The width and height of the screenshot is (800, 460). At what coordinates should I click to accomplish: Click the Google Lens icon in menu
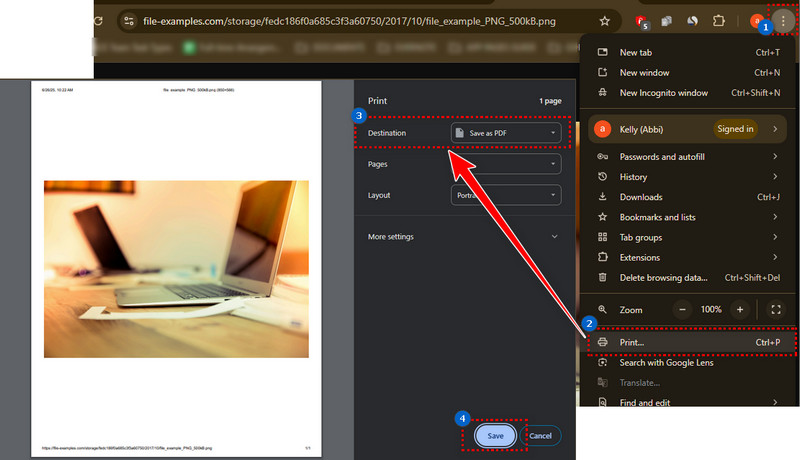click(x=603, y=363)
